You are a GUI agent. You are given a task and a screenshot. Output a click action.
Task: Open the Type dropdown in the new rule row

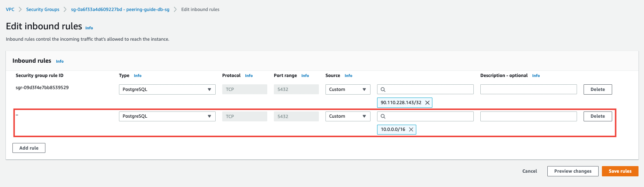tap(167, 116)
